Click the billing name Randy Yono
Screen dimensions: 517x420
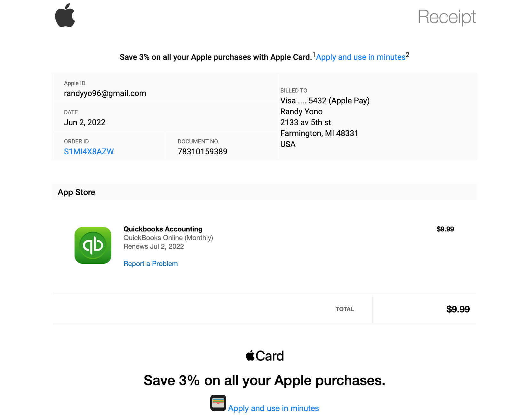[301, 112]
